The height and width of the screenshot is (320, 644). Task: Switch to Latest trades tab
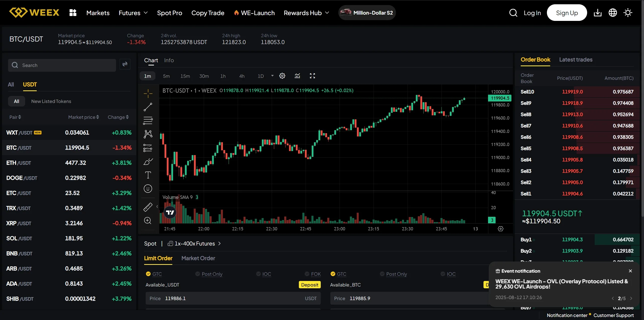(576, 60)
